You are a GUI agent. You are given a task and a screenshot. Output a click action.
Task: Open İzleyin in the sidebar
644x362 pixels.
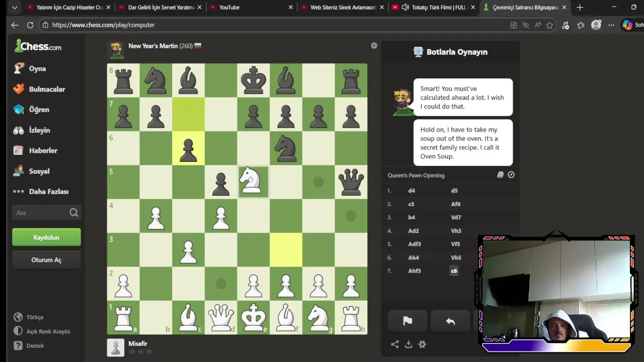coord(32,130)
